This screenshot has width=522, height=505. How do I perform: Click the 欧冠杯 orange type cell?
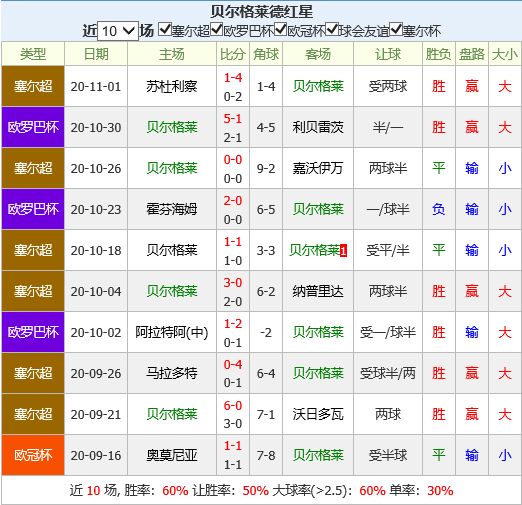[33, 455]
